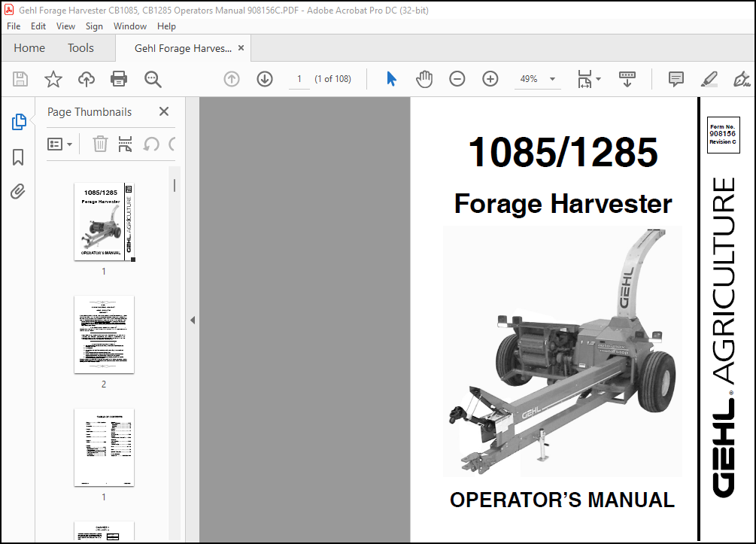The width and height of the screenshot is (756, 544).
Task: Click the 49% zoom value field
Action: click(x=529, y=78)
